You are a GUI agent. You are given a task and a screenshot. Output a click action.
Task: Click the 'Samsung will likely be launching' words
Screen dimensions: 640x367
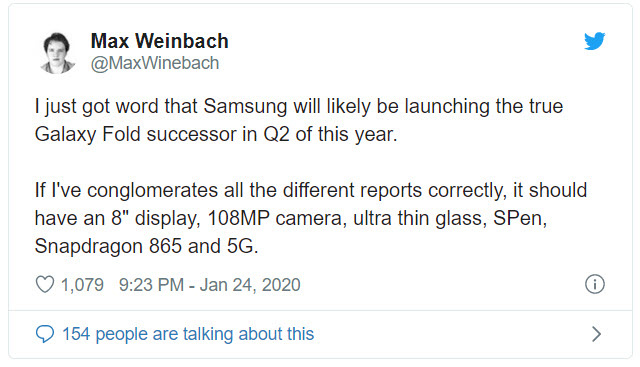[346, 107]
